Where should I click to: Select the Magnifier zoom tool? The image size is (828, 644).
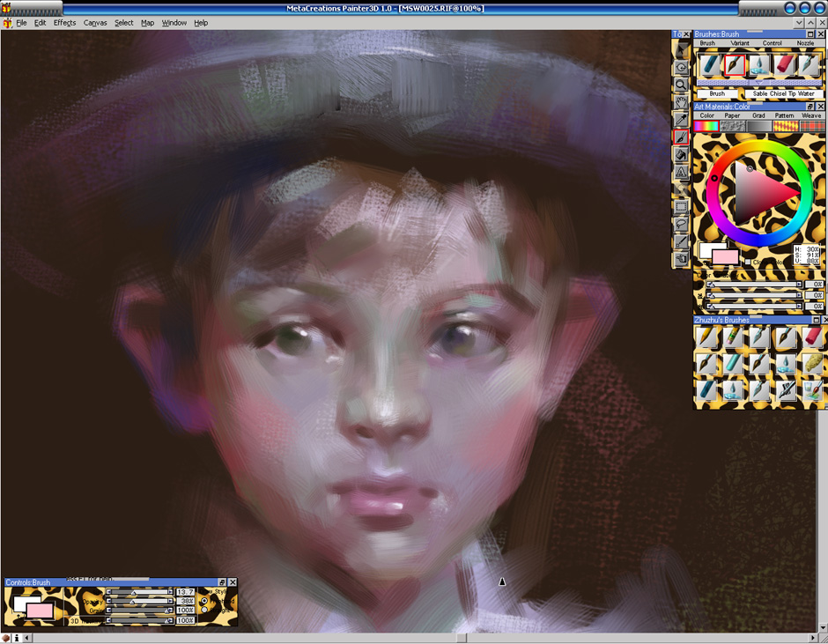pos(681,85)
